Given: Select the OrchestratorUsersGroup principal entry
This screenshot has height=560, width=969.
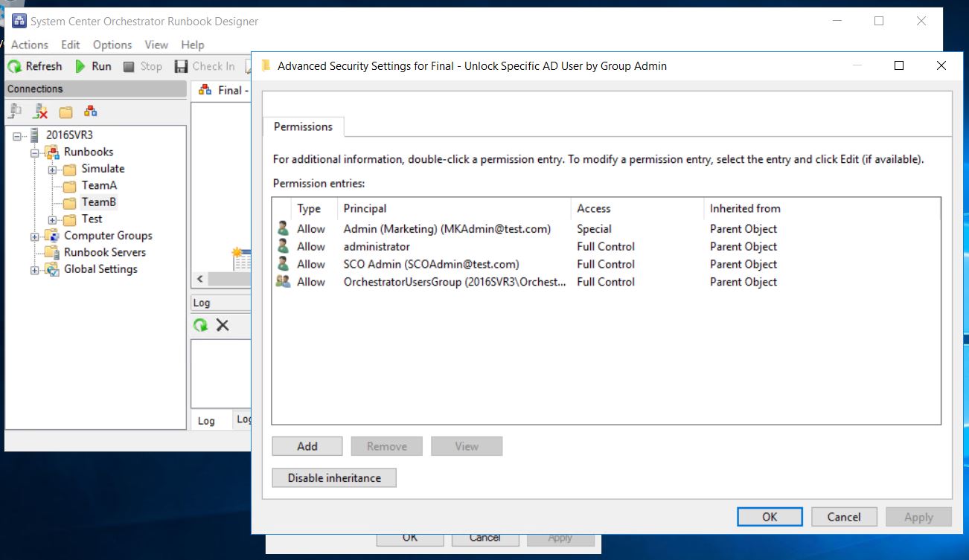Looking at the screenshot, I should (x=606, y=282).
